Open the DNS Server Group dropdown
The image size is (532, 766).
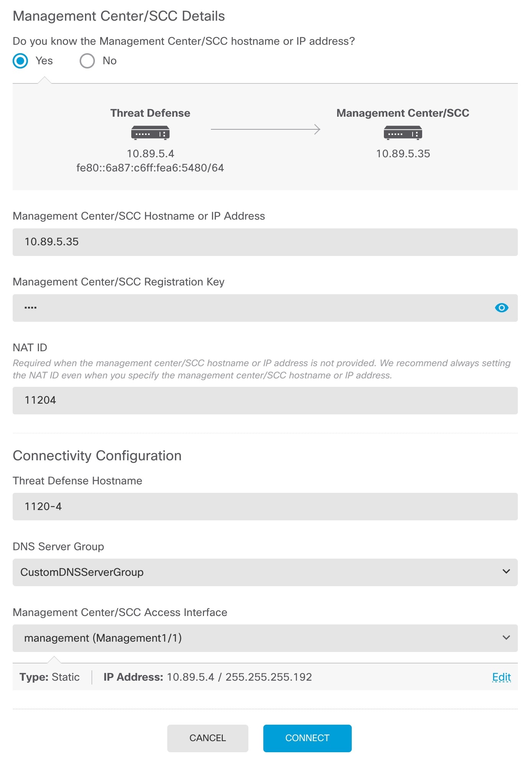click(x=265, y=572)
